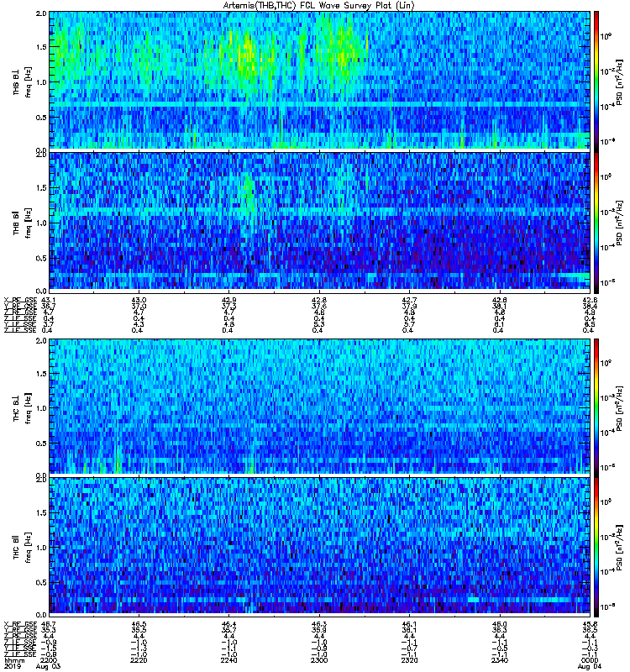Click the THC X_RE_GSE value '46.3'
Viewport: 630px width, 672px height.
pyautogui.click(x=319, y=624)
